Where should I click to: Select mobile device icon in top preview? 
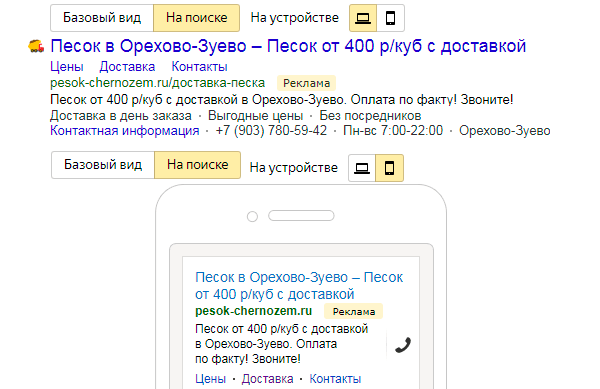[390, 18]
